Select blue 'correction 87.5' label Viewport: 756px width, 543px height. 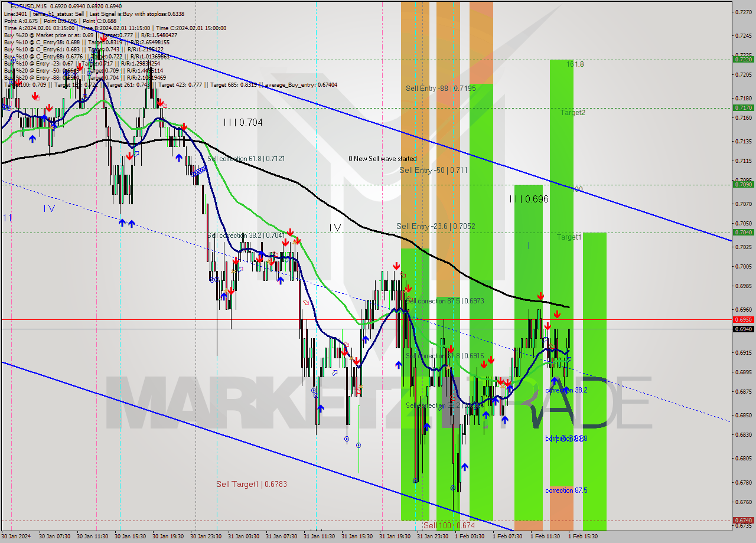(566, 490)
